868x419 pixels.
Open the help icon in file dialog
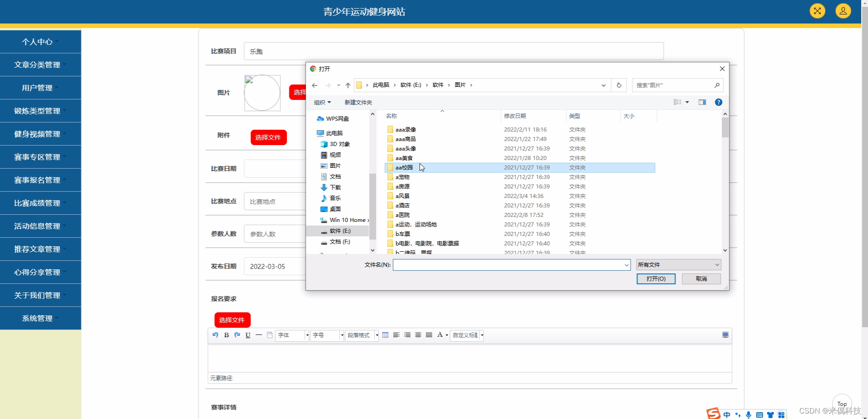tap(718, 102)
